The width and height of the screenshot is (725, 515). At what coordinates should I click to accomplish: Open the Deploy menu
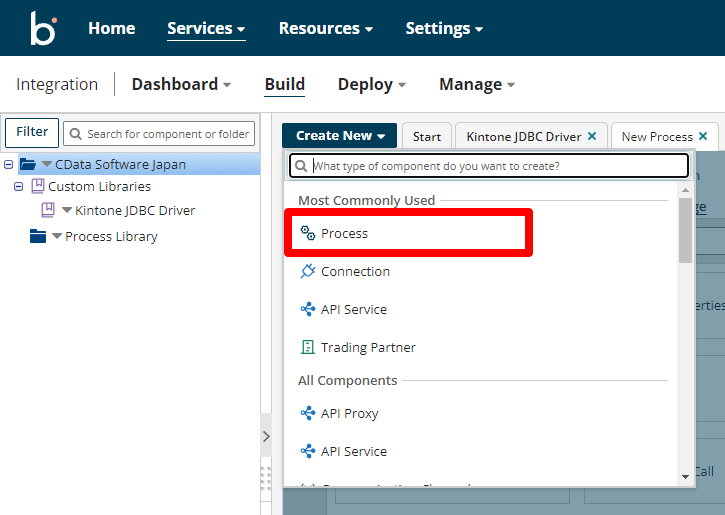click(x=371, y=84)
